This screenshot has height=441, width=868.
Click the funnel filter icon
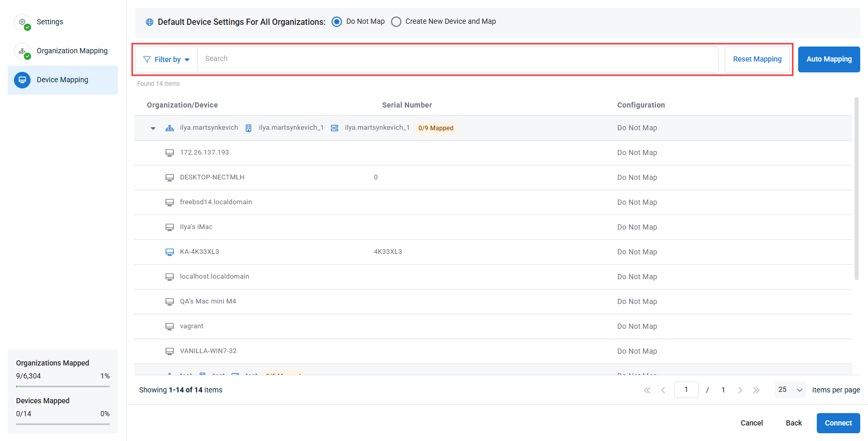tap(147, 59)
